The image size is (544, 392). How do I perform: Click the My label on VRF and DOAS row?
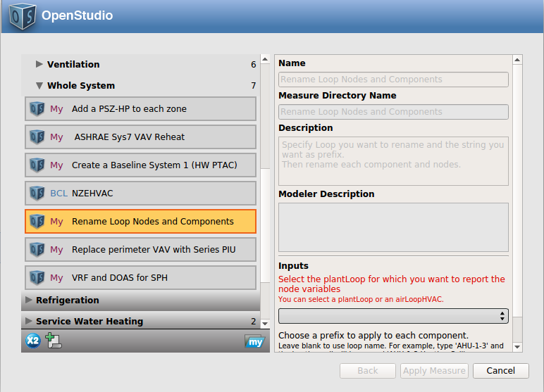pyautogui.click(x=56, y=278)
